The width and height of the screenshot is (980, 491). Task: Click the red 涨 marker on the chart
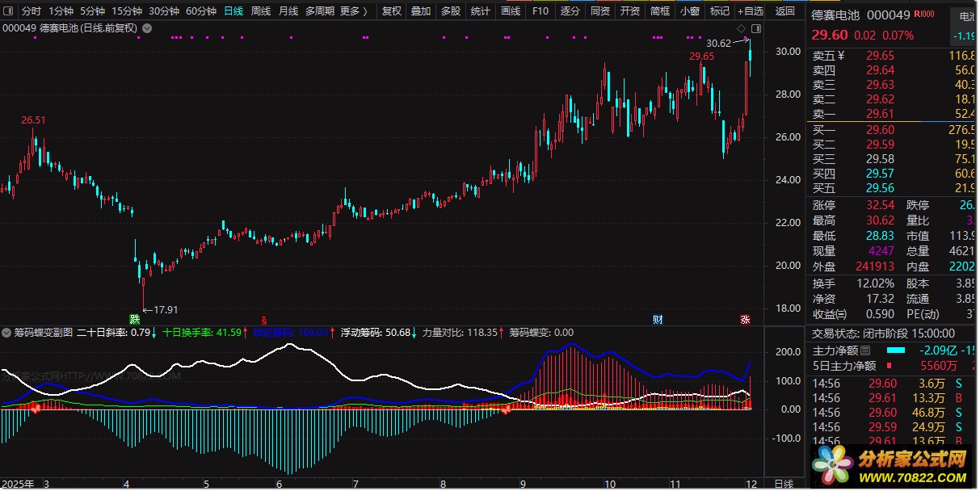click(x=745, y=319)
